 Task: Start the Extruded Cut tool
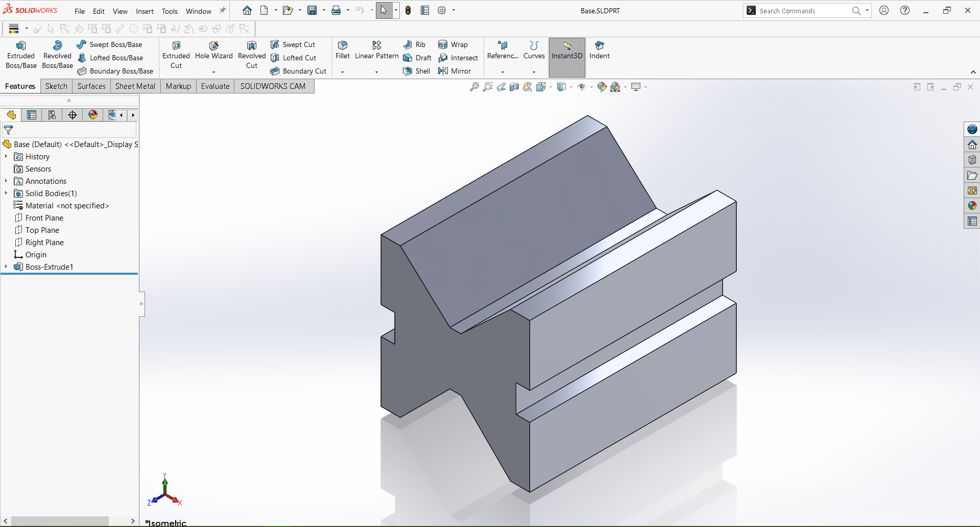click(176, 55)
